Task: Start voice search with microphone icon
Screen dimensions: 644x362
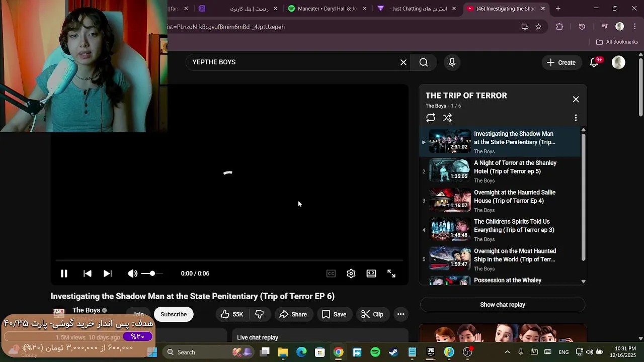Action: click(x=452, y=62)
